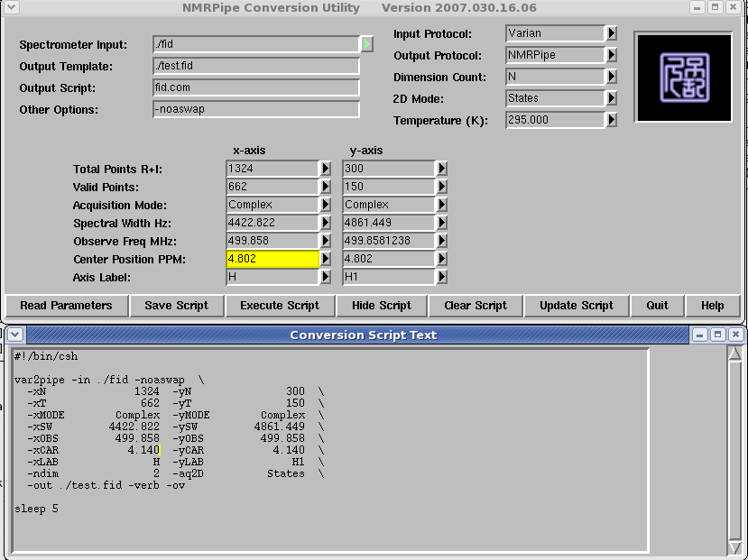
Task: Expand y-axis Axis Label arrow
Action: 442,277
